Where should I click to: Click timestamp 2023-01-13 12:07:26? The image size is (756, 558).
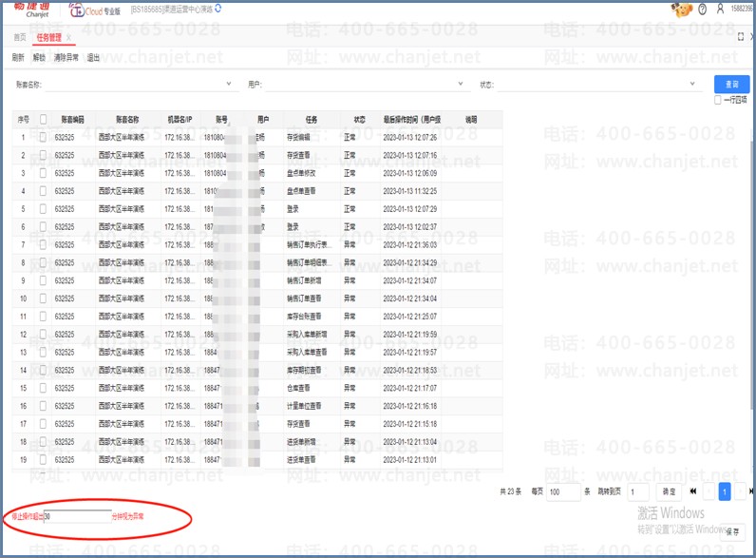coord(410,137)
